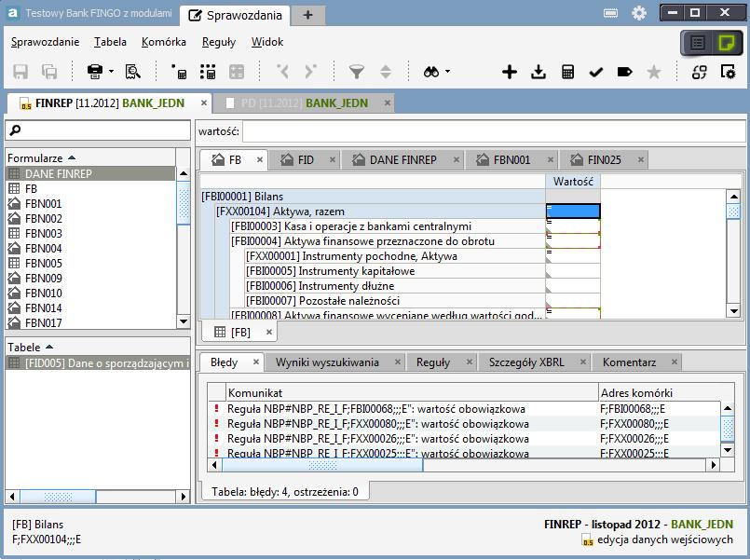Viewport: 750px width, 560px height.
Task: Close the Reguły bottom tab
Action: (x=470, y=362)
